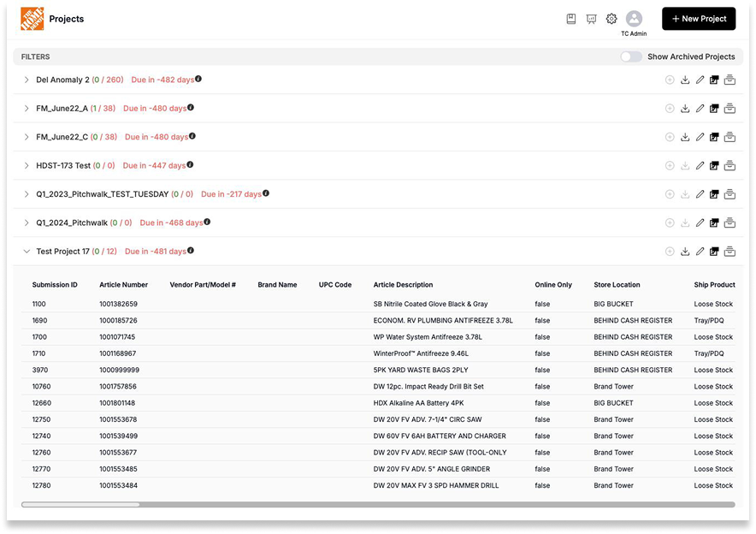
Task: Download the Del Anomaly 2 project
Action: pos(685,80)
